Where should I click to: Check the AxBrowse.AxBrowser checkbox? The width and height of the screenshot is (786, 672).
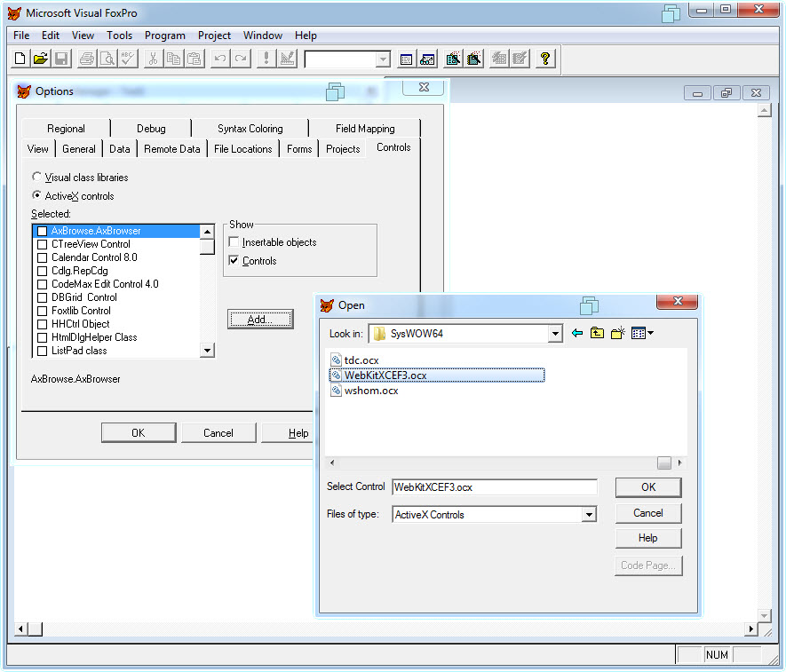click(x=42, y=231)
